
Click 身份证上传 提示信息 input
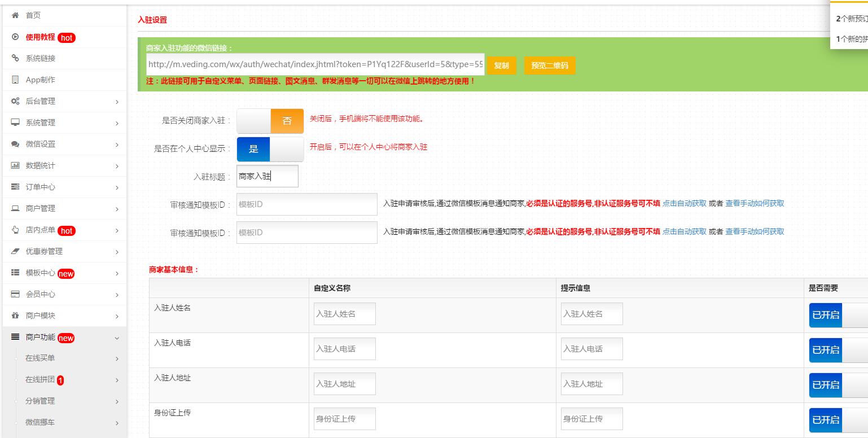click(592, 419)
